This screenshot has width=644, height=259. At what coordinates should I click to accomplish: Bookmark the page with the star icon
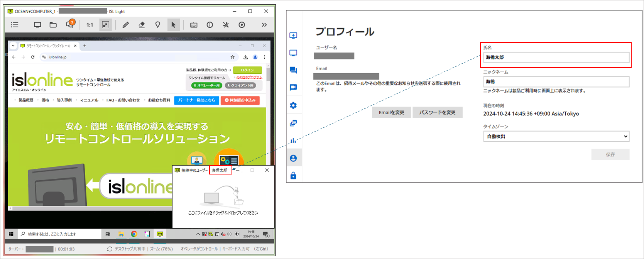click(232, 57)
